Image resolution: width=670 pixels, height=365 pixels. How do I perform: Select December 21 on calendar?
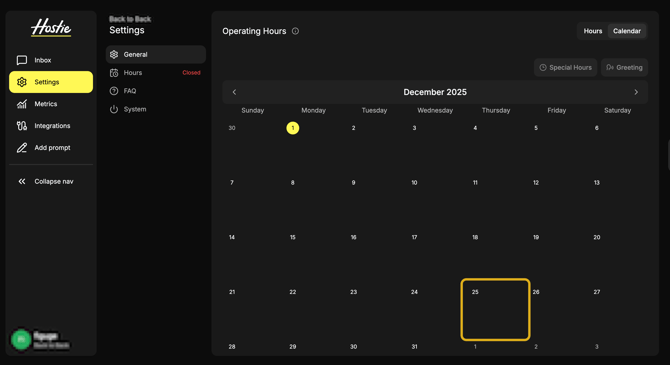coord(232,292)
